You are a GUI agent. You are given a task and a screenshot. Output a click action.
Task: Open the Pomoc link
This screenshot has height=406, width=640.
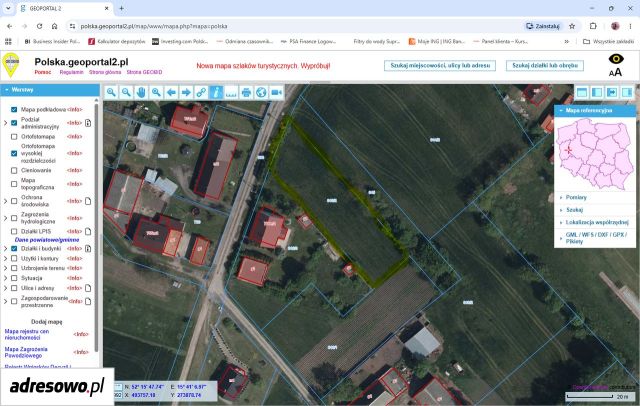(x=43, y=72)
